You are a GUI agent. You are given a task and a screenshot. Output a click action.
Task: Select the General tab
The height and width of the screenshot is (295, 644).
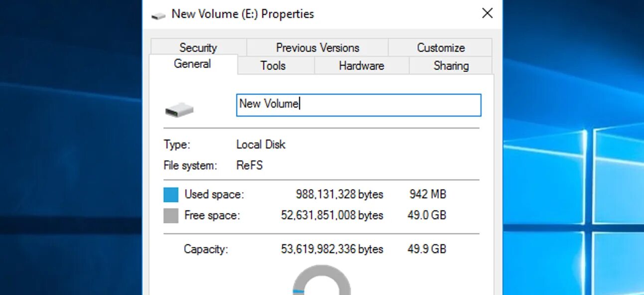192,64
